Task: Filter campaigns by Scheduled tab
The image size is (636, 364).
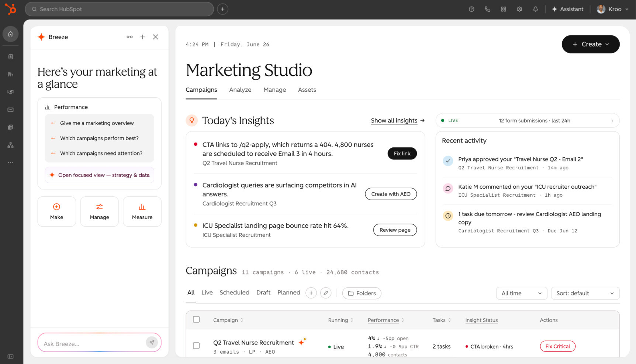Action: [234, 293]
